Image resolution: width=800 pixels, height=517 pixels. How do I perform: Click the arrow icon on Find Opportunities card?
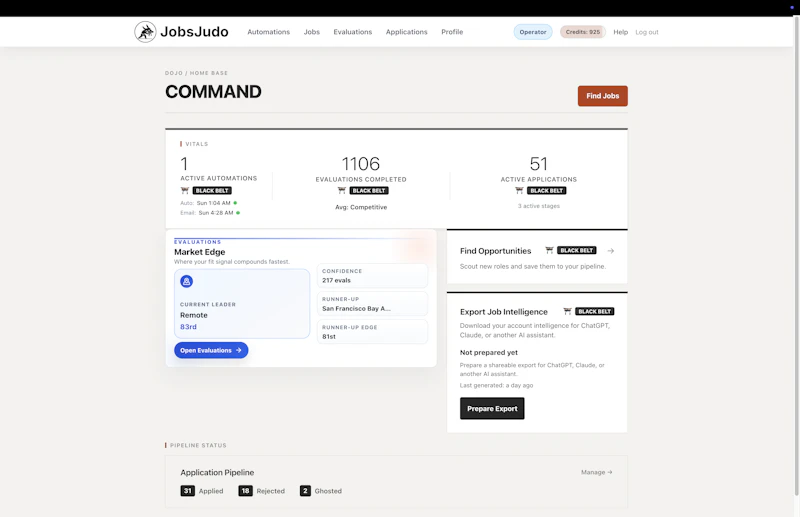pos(611,251)
